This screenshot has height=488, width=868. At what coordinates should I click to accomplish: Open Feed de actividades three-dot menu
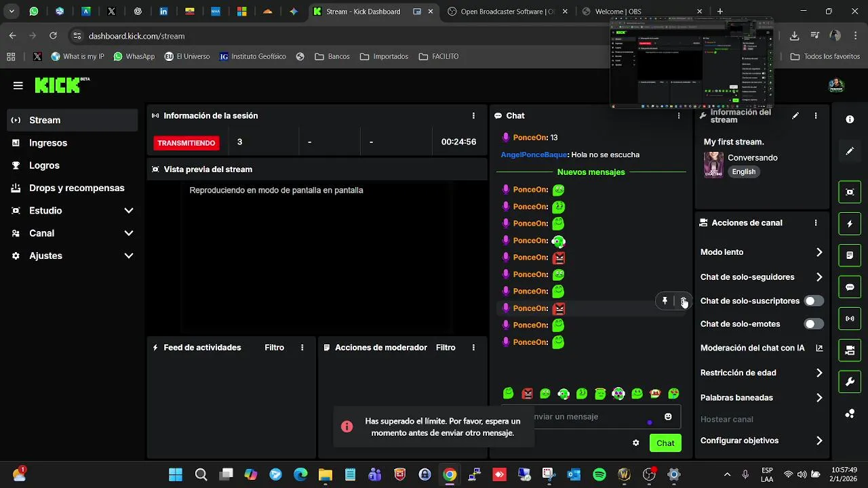302,348
